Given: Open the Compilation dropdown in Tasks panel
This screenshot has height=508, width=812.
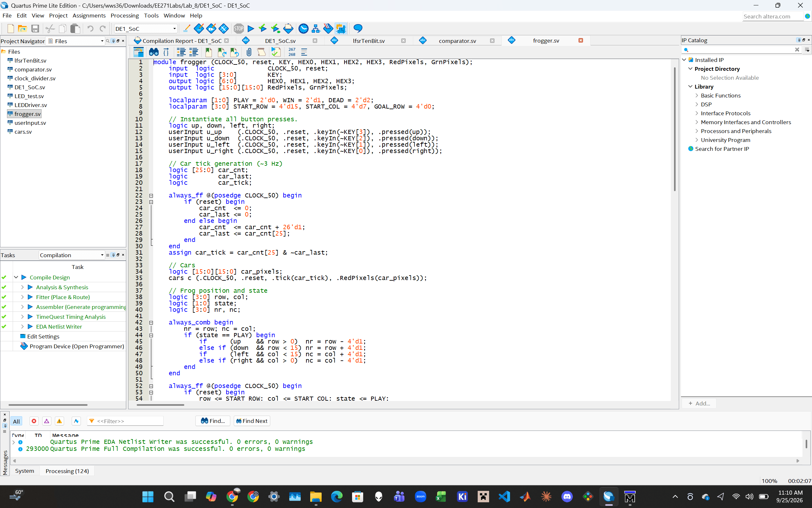Looking at the screenshot, I should click(71, 255).
